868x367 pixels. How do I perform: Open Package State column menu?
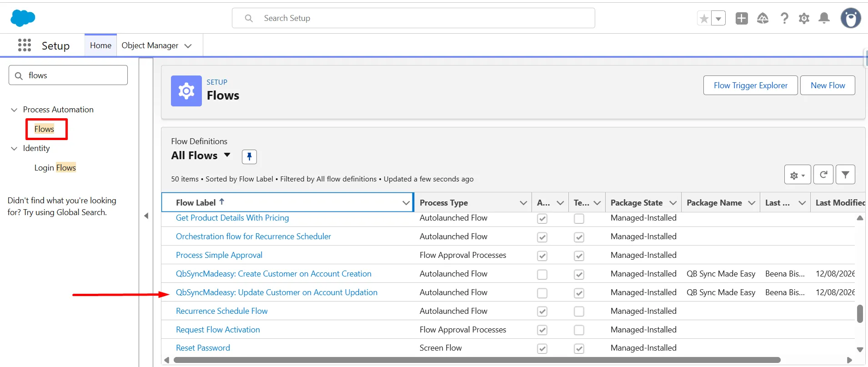pyautogui.click(x=673, y=203)
